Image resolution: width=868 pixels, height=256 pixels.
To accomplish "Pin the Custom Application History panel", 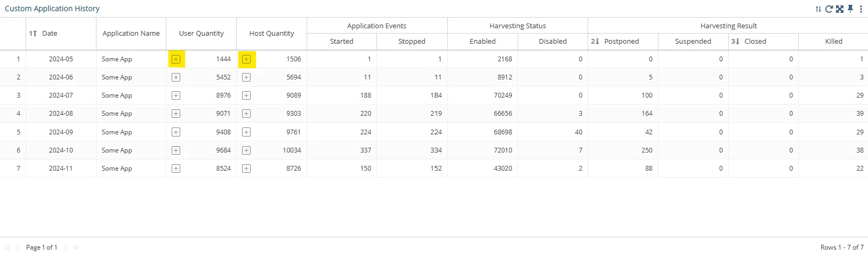I will [x=850, y=9].
